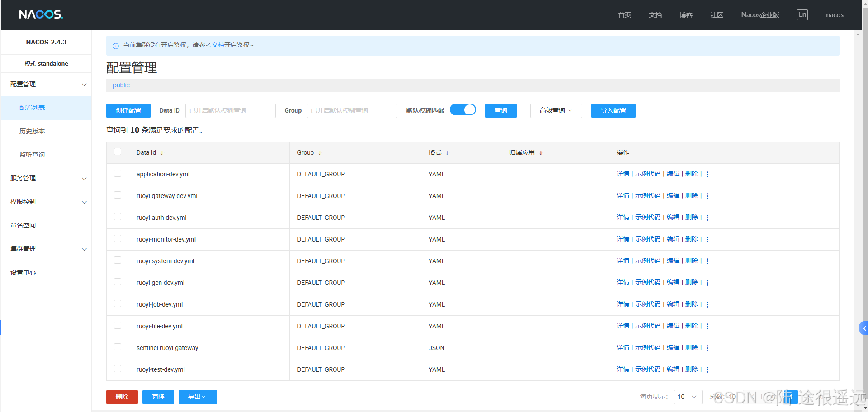
Task: Sort table by 归属应用 column icon
Action: click(x=541, y=153)
